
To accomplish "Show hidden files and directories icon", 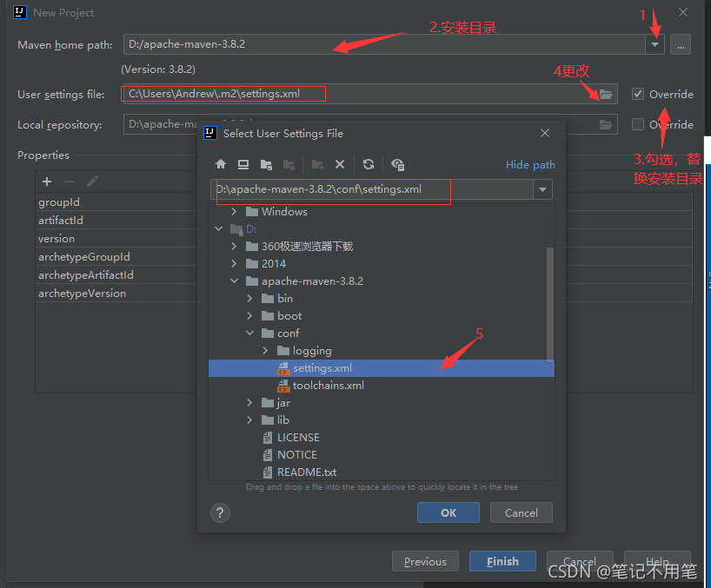I will (x=398, y=164).
